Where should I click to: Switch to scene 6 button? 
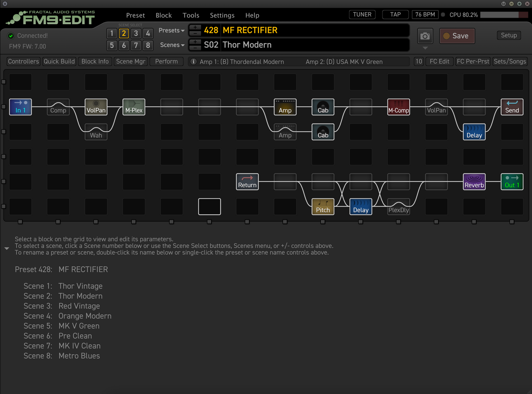tap(124, 45)
